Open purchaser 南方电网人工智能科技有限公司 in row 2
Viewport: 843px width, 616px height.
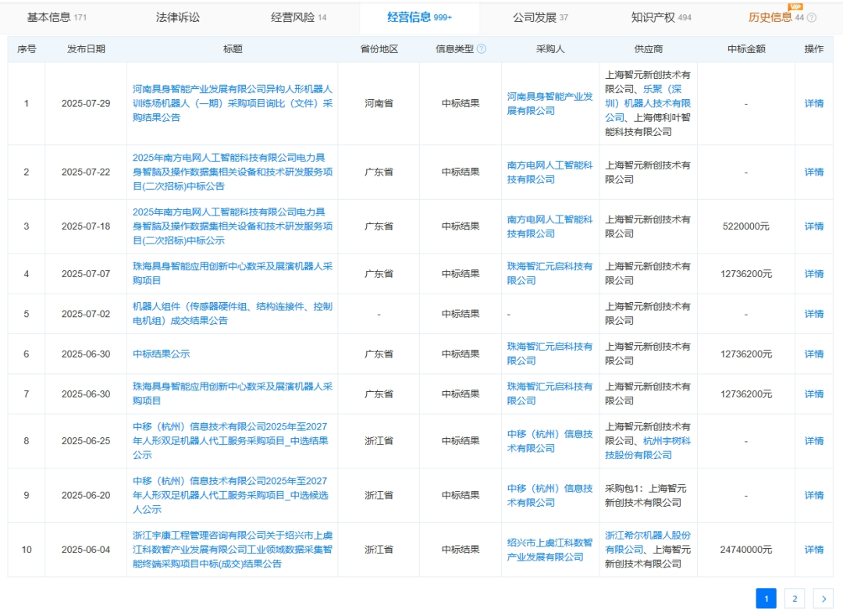point(550,172)
